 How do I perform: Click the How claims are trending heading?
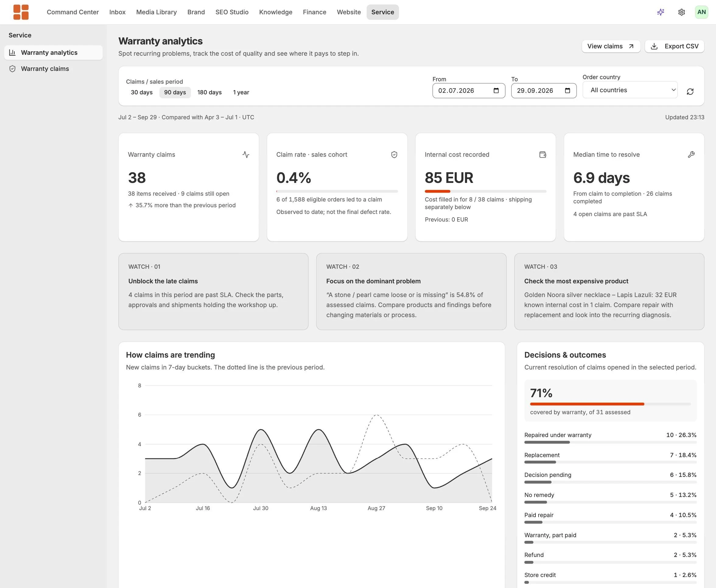coord(170,355)
